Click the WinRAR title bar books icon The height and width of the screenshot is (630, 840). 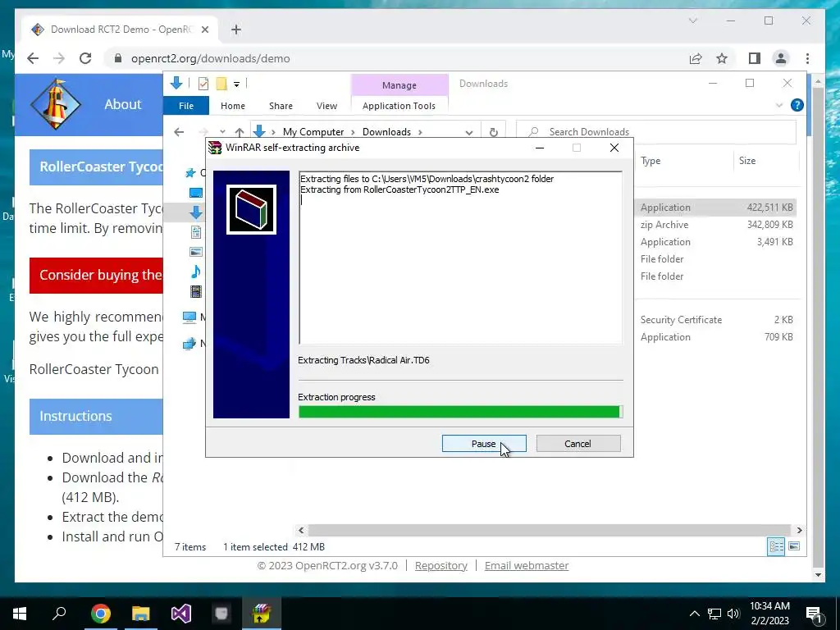click(215, 148)
